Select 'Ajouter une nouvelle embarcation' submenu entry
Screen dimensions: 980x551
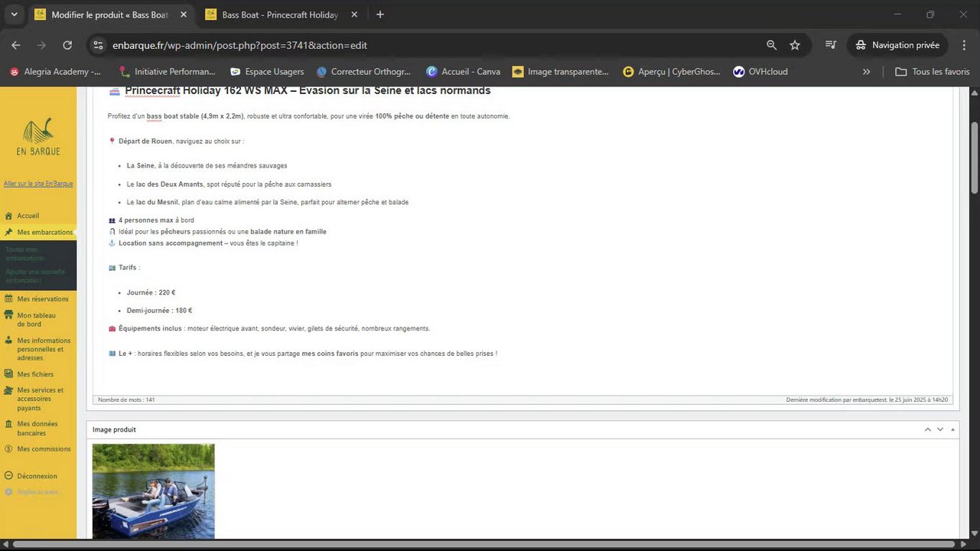[35, 276]
